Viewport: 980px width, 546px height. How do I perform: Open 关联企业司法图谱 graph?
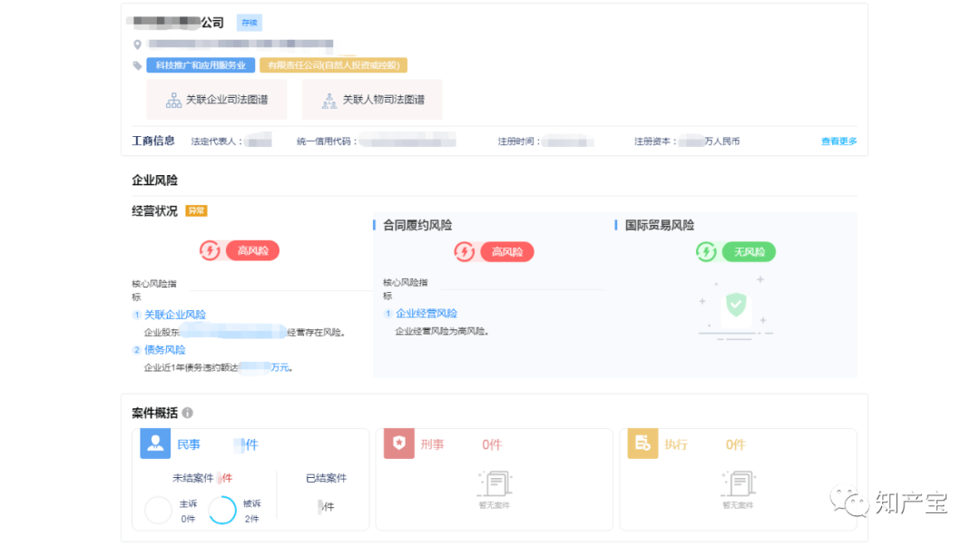pyautogui.click(x=217, y=100)
